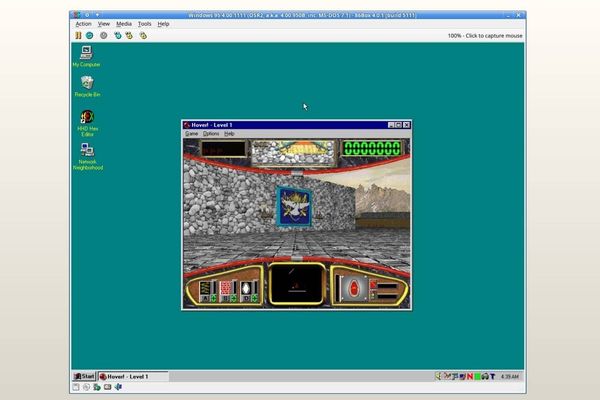Click the fourth status bar device icon
Image resolution: width=600 pixels, height=400 pixels.
click(x=108, y=387)
